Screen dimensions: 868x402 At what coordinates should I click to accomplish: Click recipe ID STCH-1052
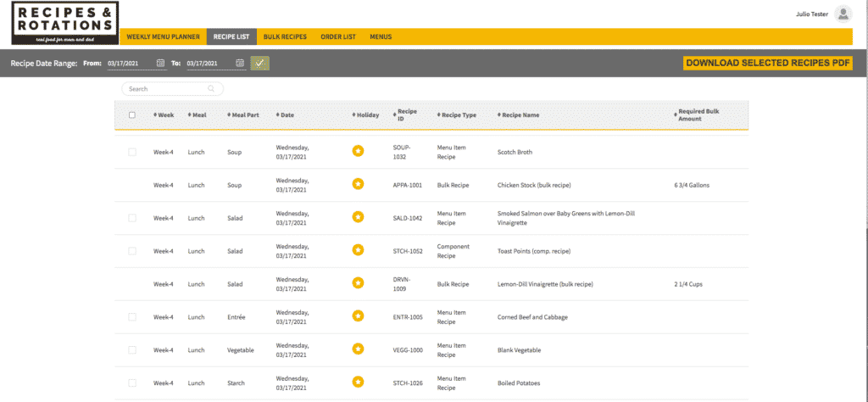408,251
